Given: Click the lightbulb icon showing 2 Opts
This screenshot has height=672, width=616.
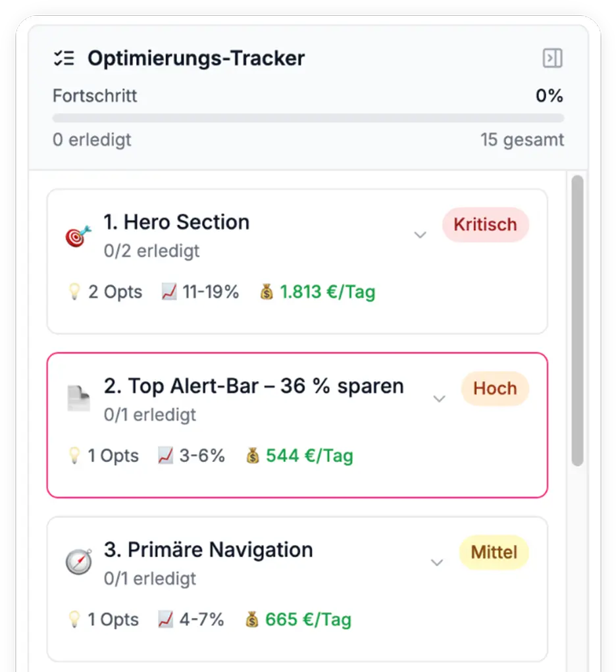Looking at the screenshot, I should tap(74, 292).
